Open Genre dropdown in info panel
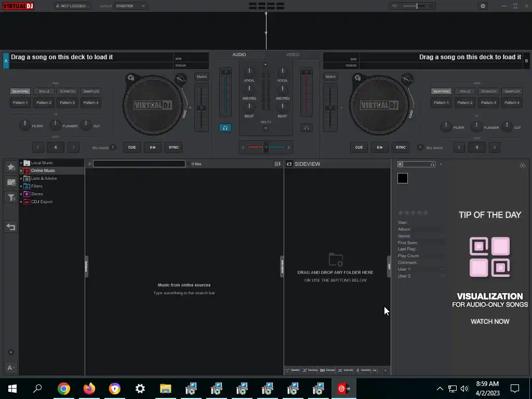The width and height of the screenshot is (532, 399). [442, 236]
